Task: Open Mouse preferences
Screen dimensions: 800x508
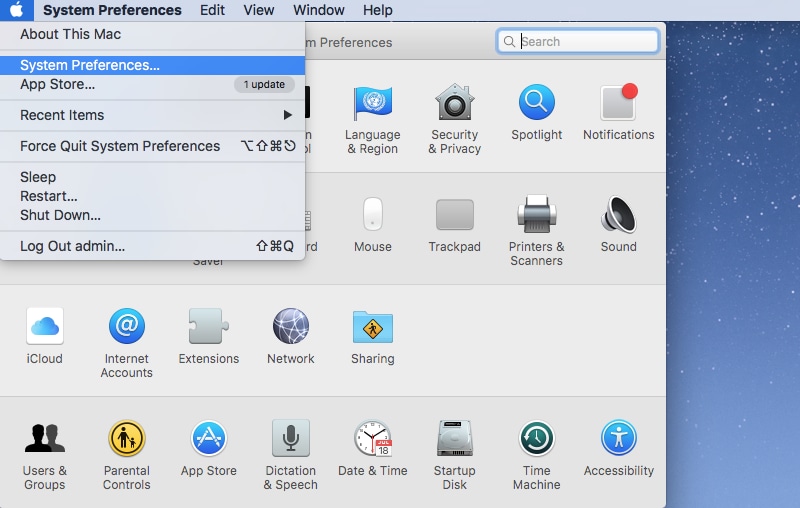Action: (372, 225)
